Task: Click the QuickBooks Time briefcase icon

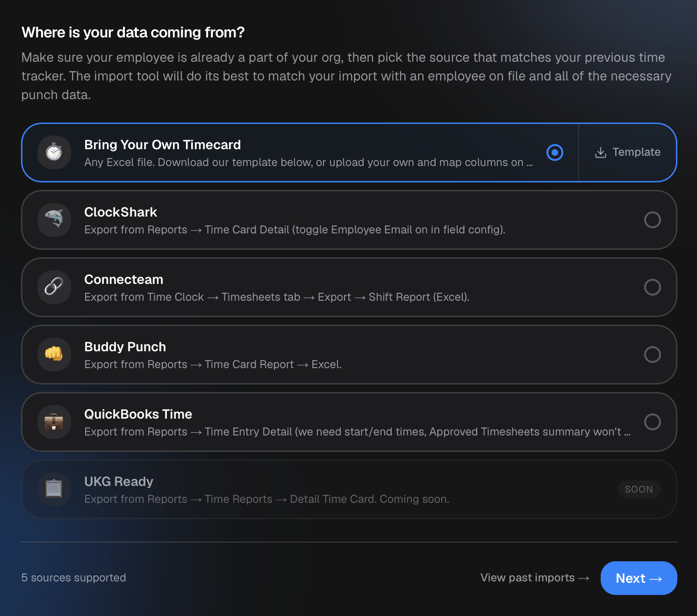Action: click(54, 422)
